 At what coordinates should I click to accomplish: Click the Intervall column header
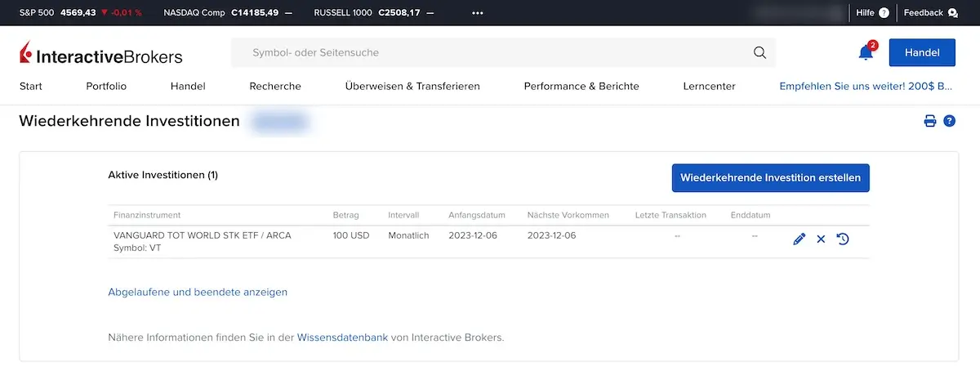[403, 216]
